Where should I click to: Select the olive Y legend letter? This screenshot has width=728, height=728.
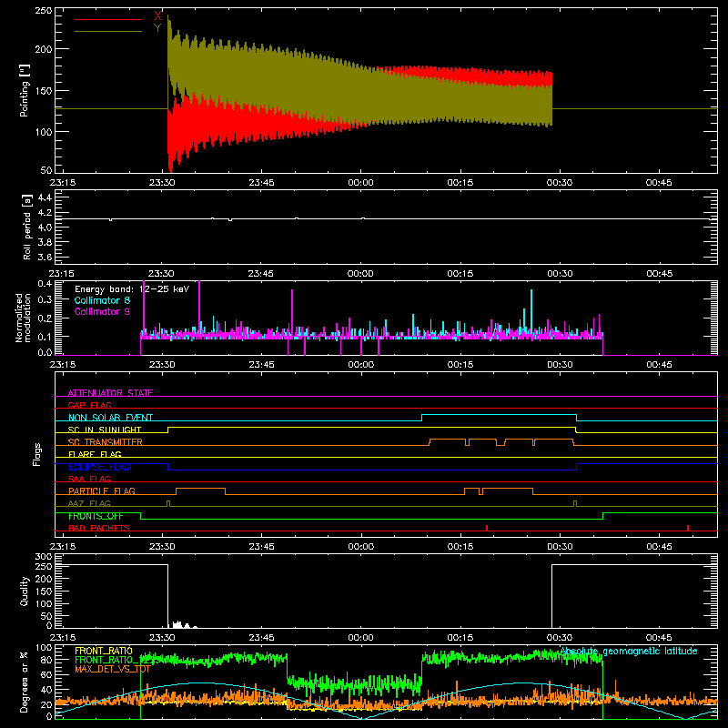[x=157, y=28]
